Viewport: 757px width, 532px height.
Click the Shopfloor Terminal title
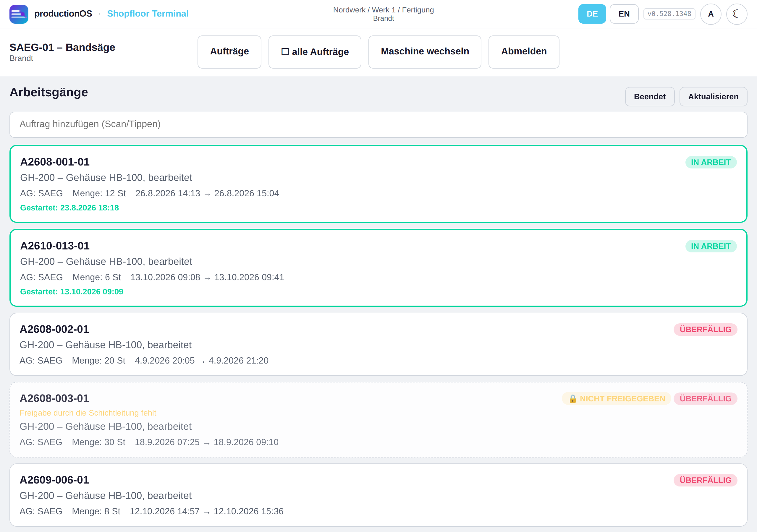click(148, 14)
